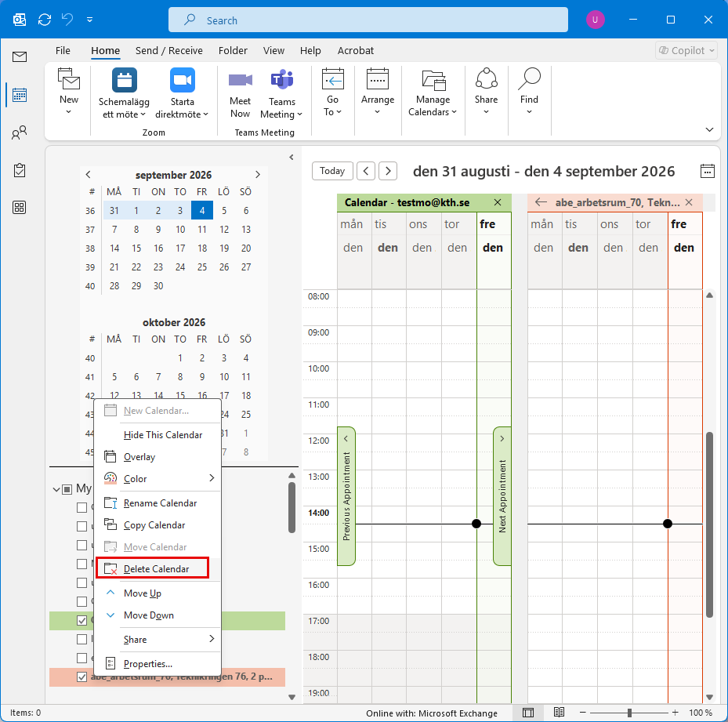Open Schemalägg ett möte Zoom button
Screen dimensions: 728x722
click(124, 93)
